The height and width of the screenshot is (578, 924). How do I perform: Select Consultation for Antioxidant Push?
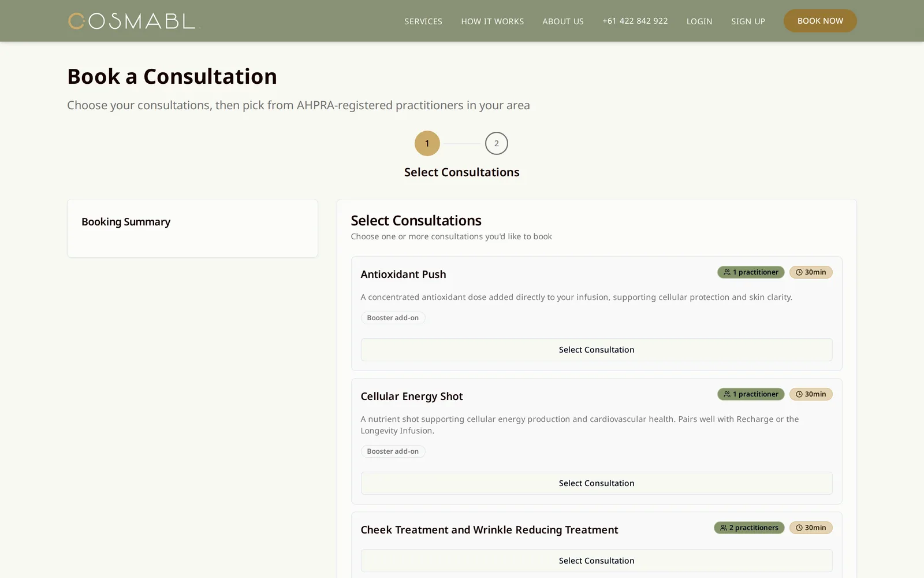[x=597, y=350]
